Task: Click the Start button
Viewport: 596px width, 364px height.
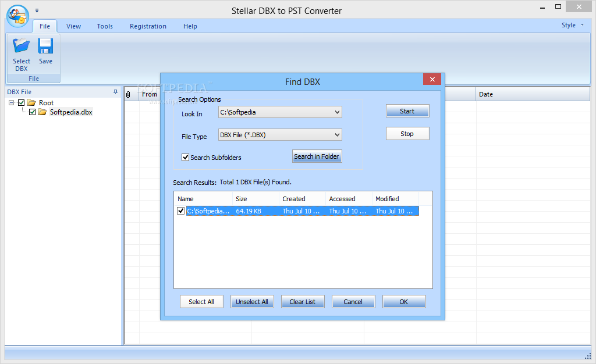Action: (x=407, y=111)
